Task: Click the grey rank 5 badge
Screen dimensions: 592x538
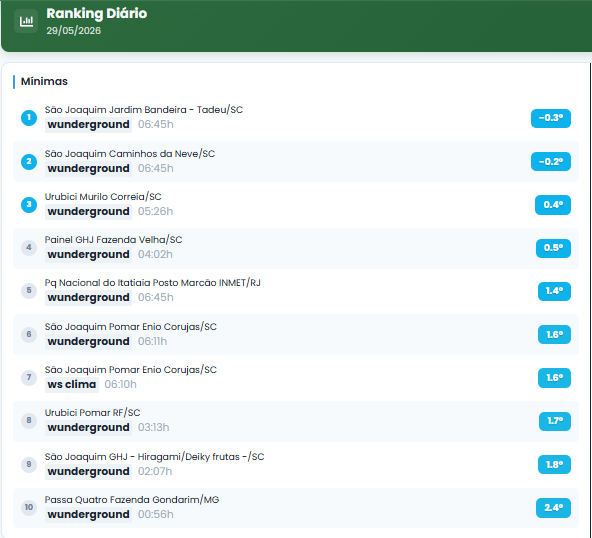Action: tap(29, 291)
